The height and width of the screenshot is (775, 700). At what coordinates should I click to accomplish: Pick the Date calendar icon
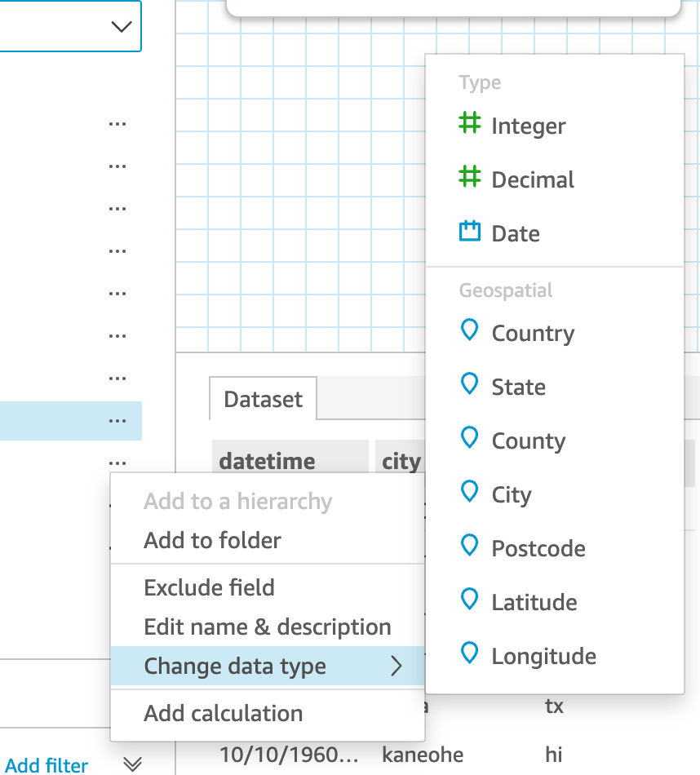(469, 232)
